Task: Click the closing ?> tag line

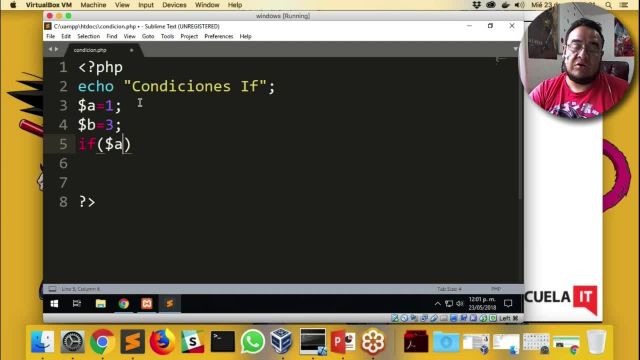Action: point(87,202)
